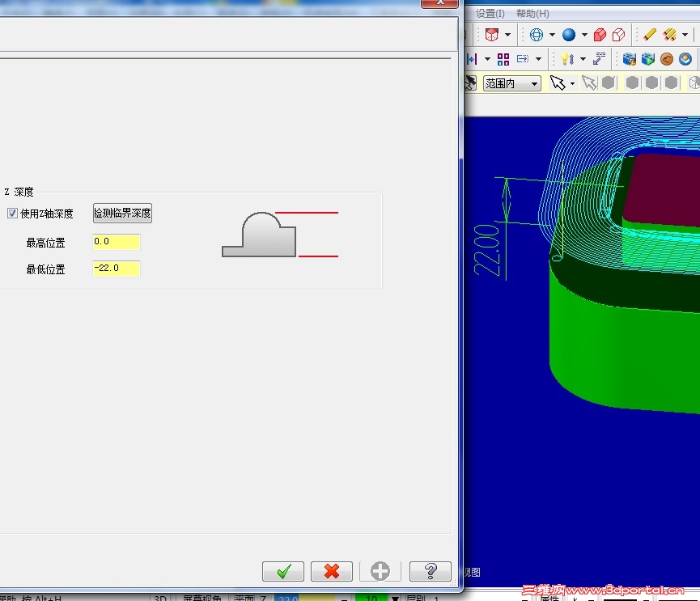Expand the wireframe display dropdown arrow
Viewport: 700px width, 601px height.
(x=552, y=35)
